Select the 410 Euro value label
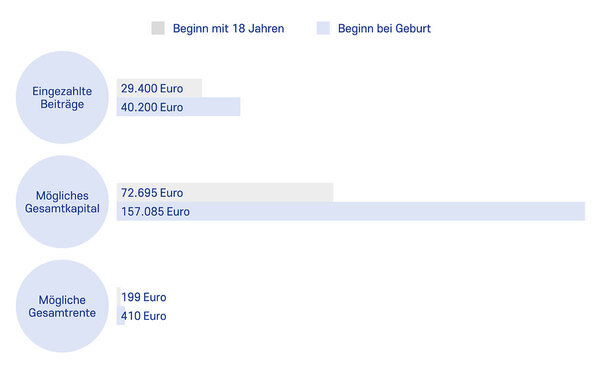The image size is (600, 374). 143,316
